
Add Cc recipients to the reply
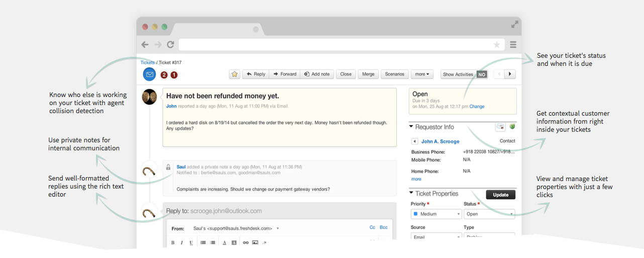point(372,227)
